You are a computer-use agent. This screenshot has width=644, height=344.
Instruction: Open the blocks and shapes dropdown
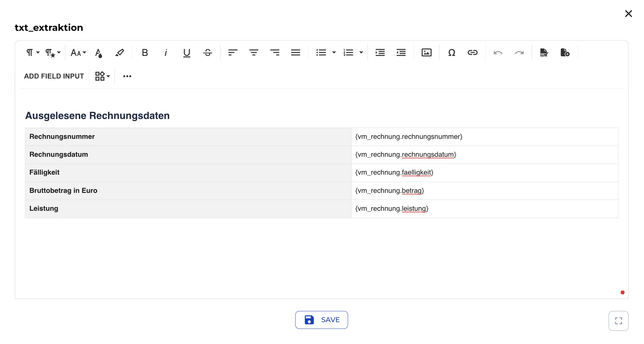tap(102, 76)
